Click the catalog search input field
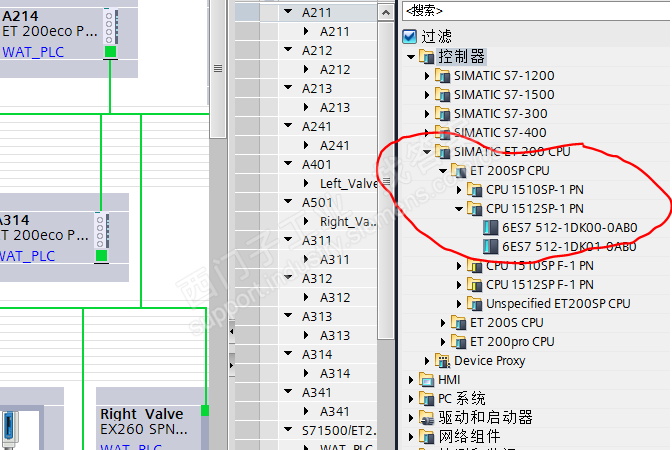The image size is (672, 450). [537, 11]
